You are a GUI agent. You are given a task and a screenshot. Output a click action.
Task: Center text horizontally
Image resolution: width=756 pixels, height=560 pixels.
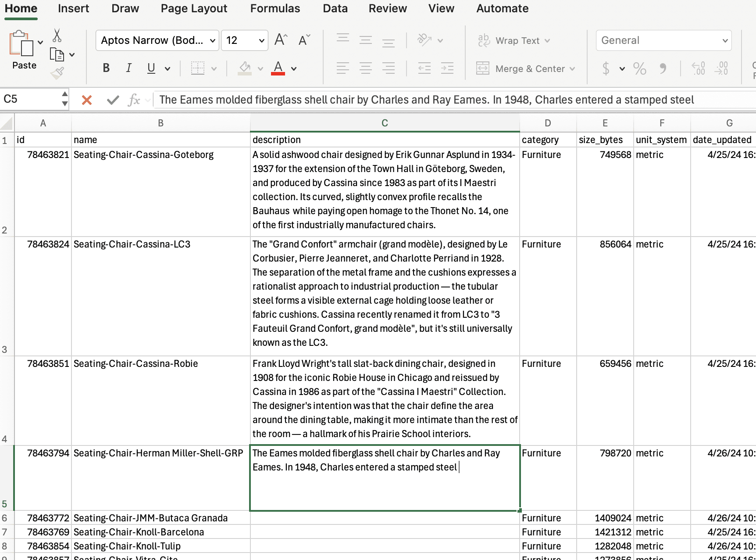click(x=366, y=68)
